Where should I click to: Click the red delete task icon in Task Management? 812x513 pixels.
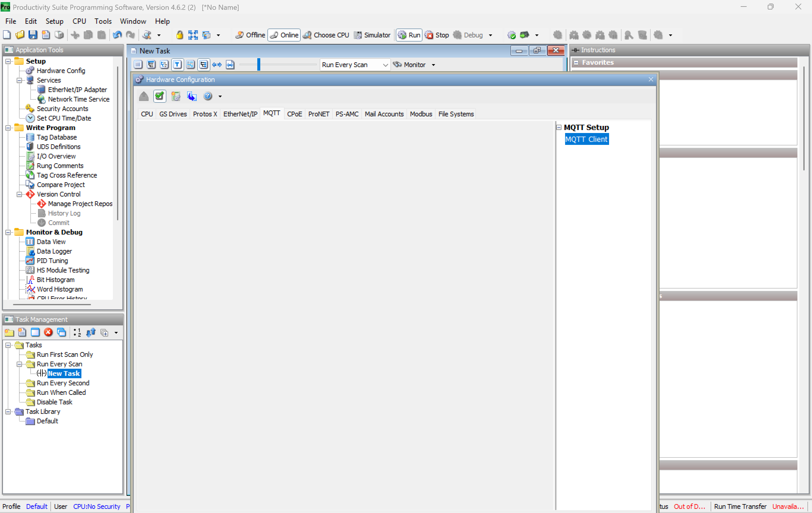(48, 332)
